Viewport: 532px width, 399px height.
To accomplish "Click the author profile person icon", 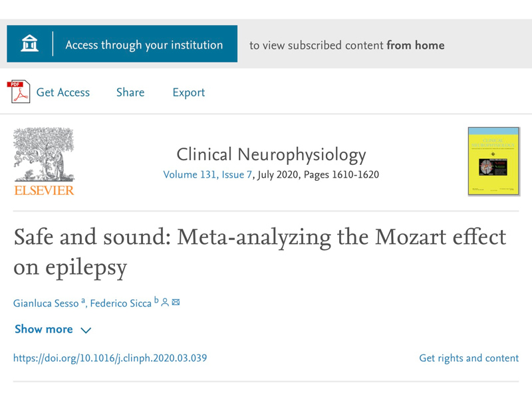I will point(165,303).
